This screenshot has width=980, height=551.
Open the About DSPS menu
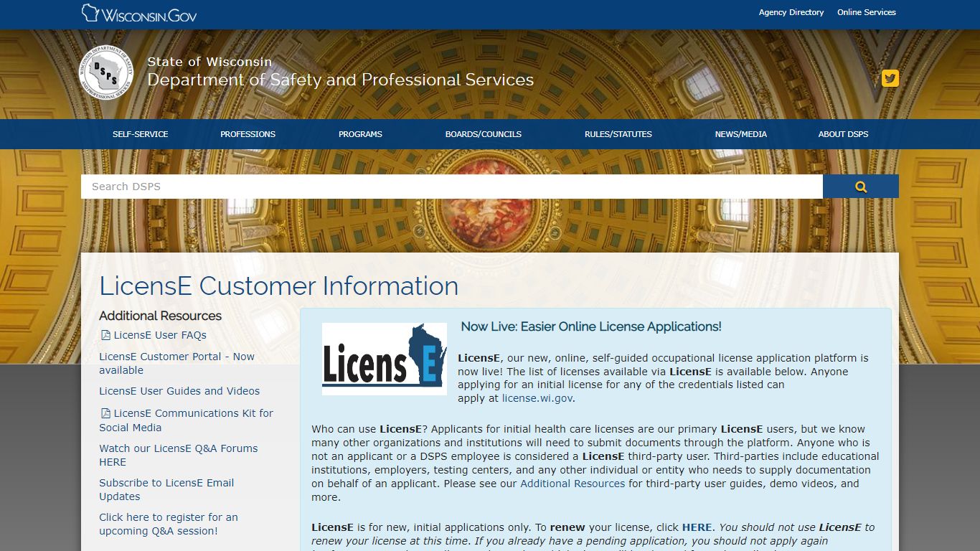[x=843, y=134]
